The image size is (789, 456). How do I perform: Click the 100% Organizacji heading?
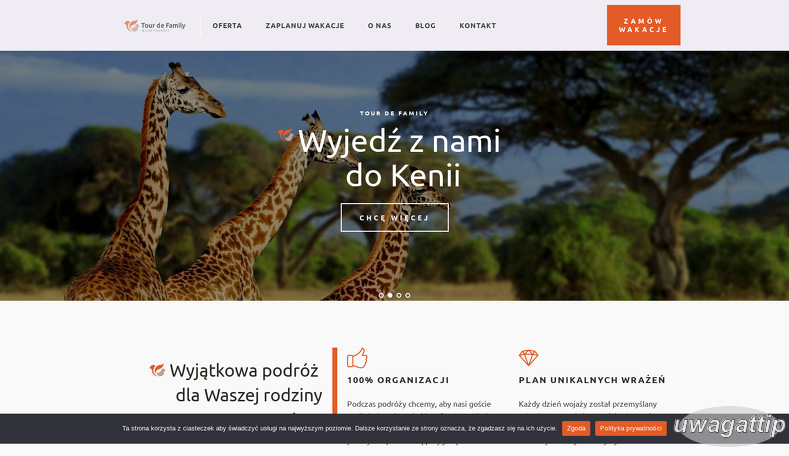[x=398, y=380]
